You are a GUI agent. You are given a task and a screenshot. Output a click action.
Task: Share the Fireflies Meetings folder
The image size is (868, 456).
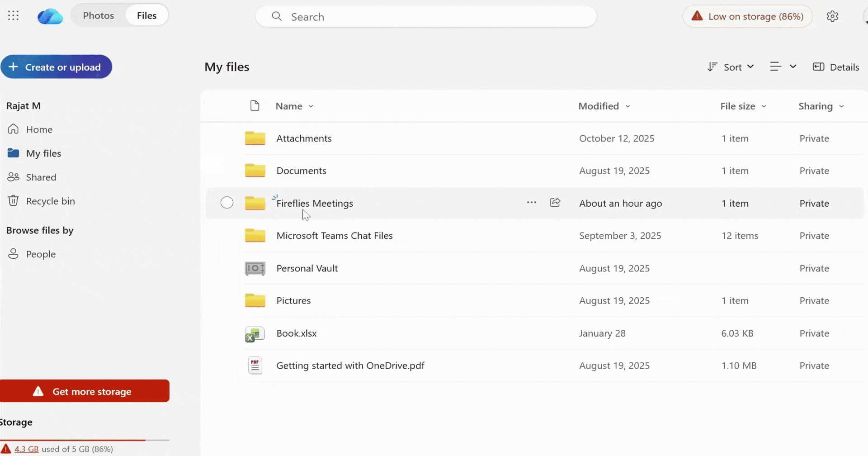[x=555, y=203]
